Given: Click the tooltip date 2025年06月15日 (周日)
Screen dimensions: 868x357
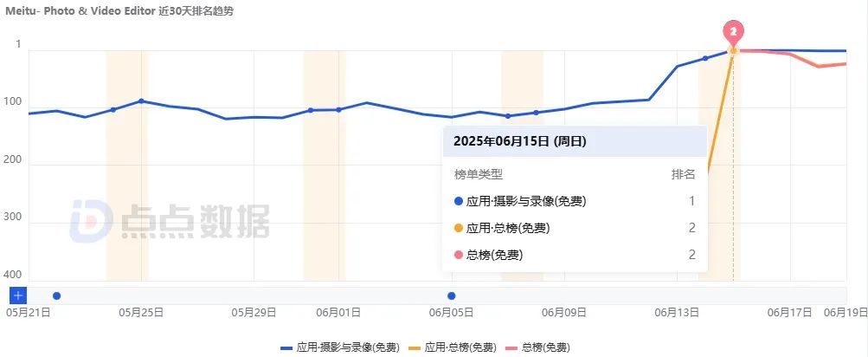Looking at the screenshot, I should (520, 141).
